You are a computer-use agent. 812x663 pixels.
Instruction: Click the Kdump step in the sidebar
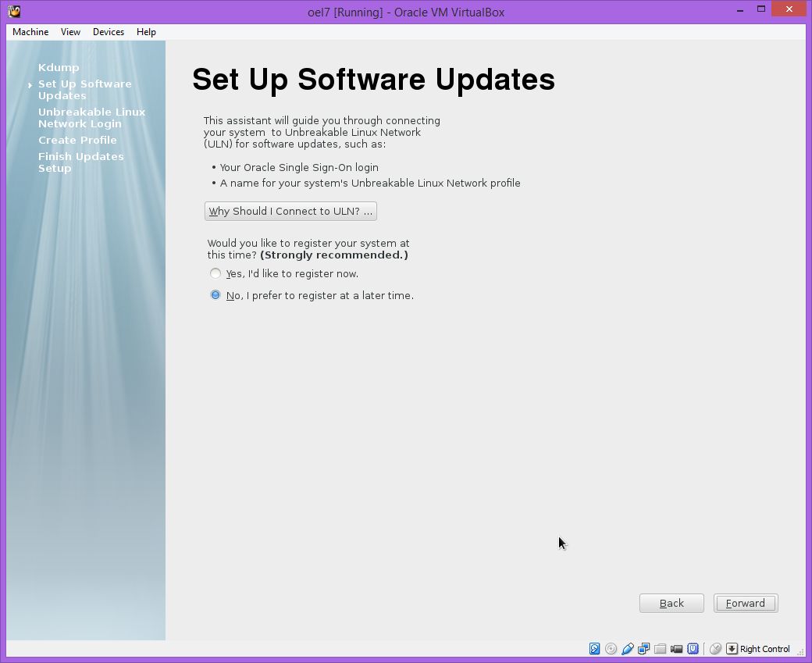pyautogui.click(x=59, y=67)
